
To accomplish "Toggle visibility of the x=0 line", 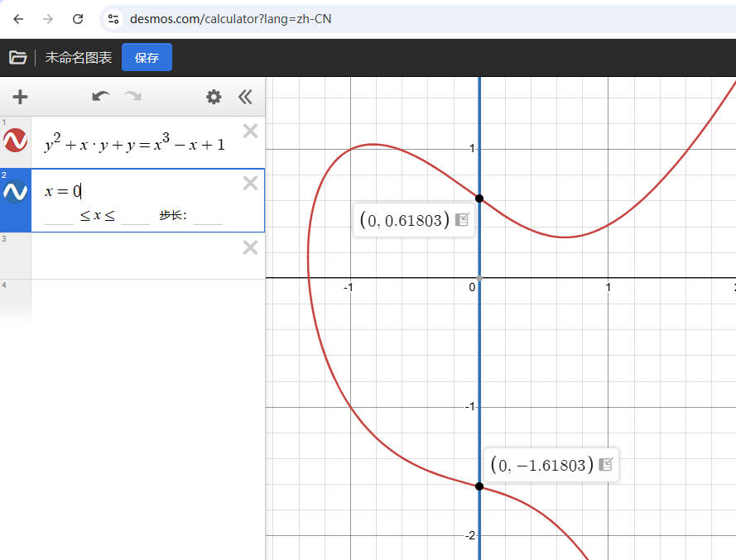I will 15,192.
